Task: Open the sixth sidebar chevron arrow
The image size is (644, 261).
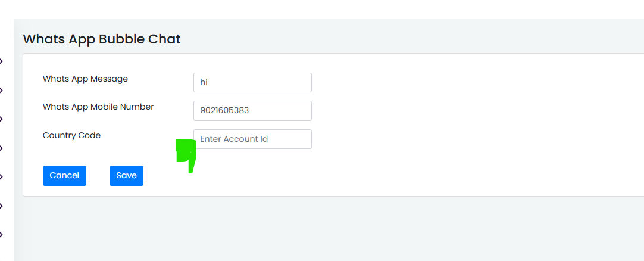Action: click(x=1, y=206)
